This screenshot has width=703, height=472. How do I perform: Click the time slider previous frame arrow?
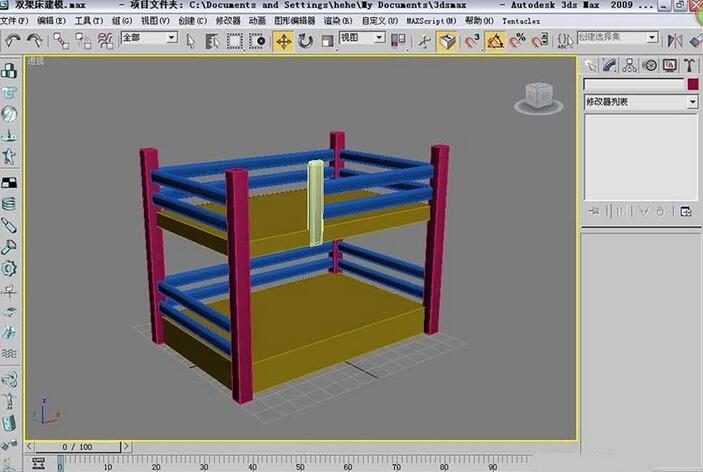(30, 446)
